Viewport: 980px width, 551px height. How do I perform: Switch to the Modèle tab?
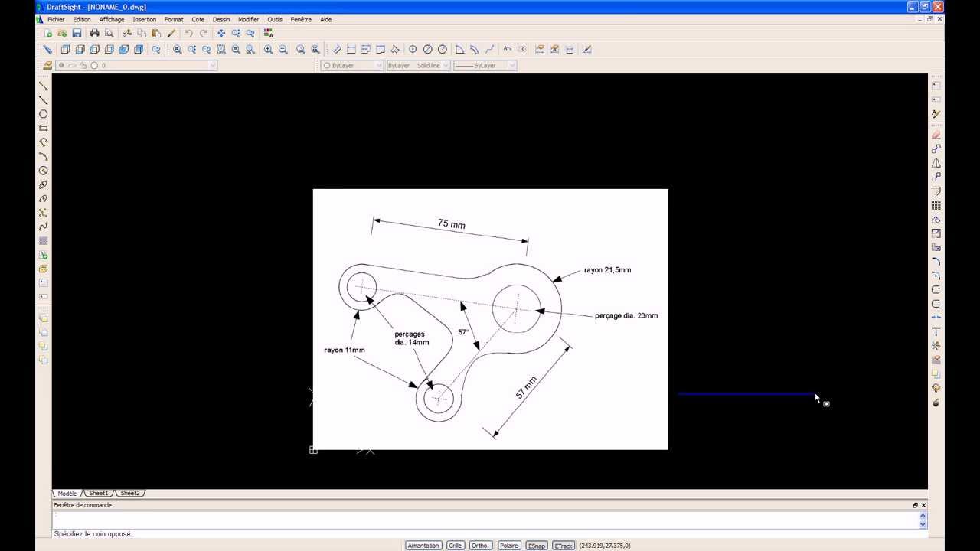point(67,494)
